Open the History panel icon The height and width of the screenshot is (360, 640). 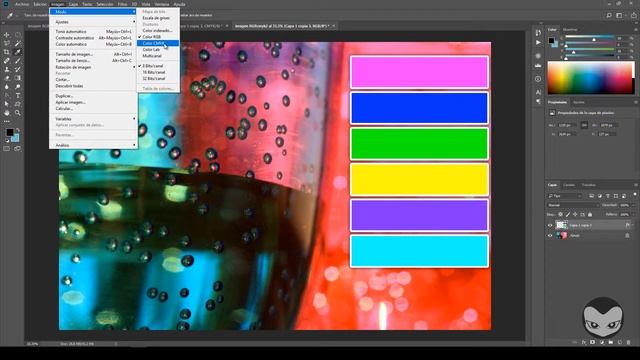click(x=538, y=33)
